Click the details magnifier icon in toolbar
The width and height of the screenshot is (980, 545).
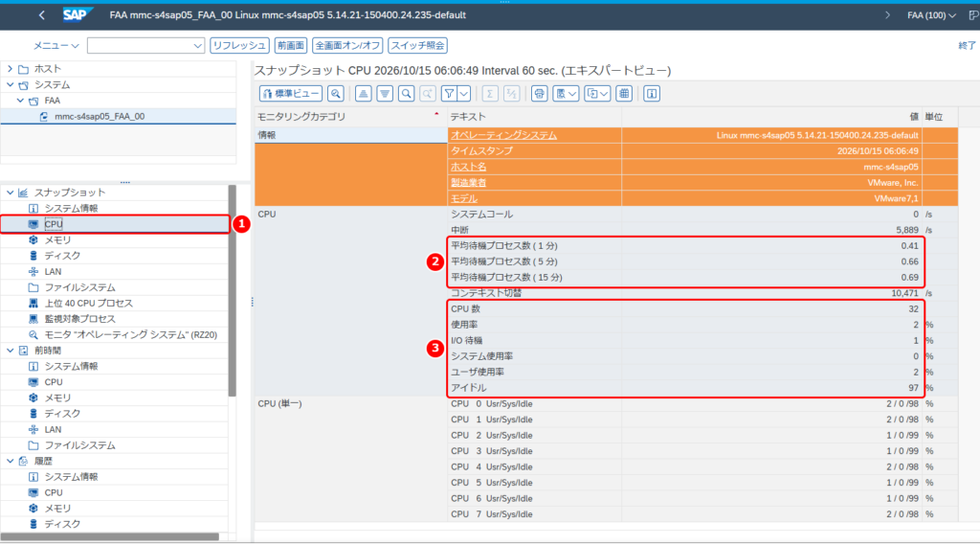tap(336, 94)
